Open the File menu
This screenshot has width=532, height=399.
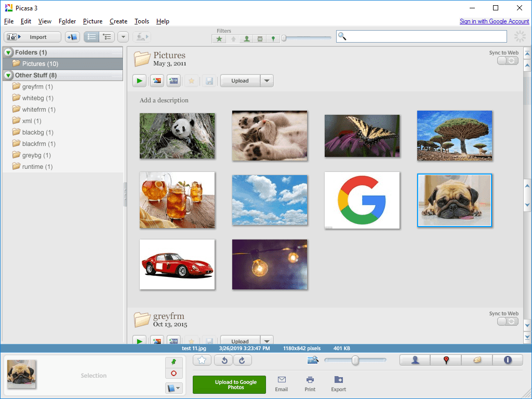[9, 21]
